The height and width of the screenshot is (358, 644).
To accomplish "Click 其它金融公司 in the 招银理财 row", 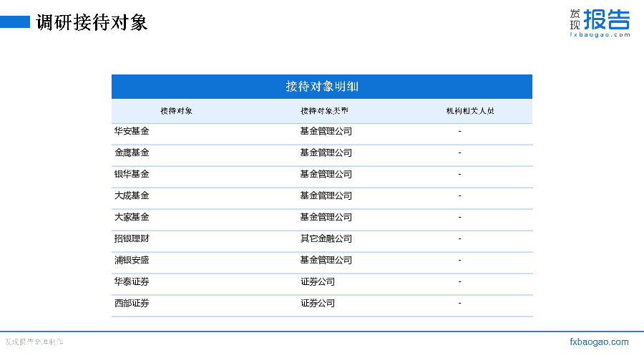I will tap(326, 238).
